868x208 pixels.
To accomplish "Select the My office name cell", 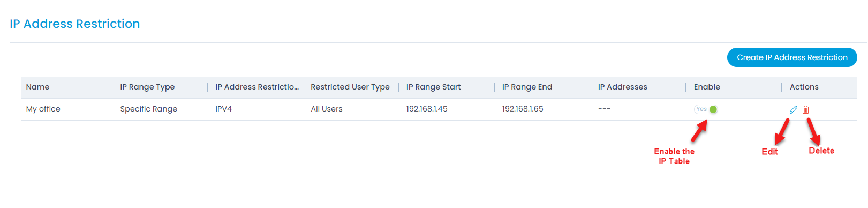I will tap(43, 109).
